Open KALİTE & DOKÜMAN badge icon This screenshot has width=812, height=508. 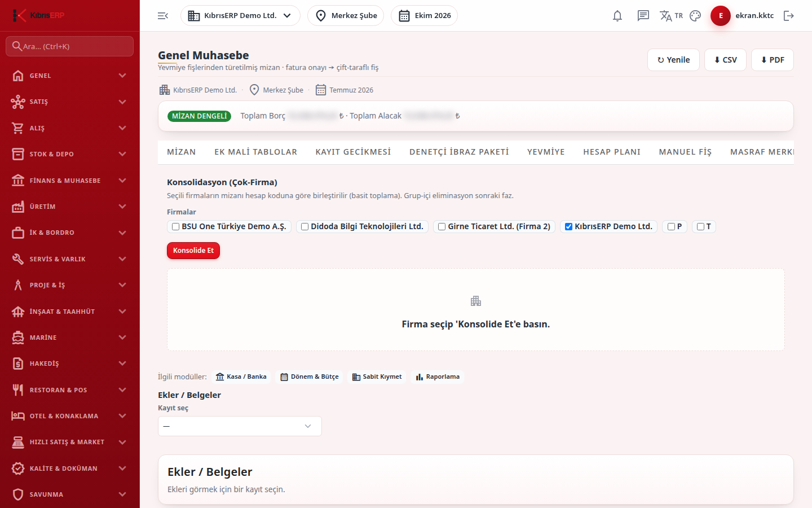coord(18,468)
